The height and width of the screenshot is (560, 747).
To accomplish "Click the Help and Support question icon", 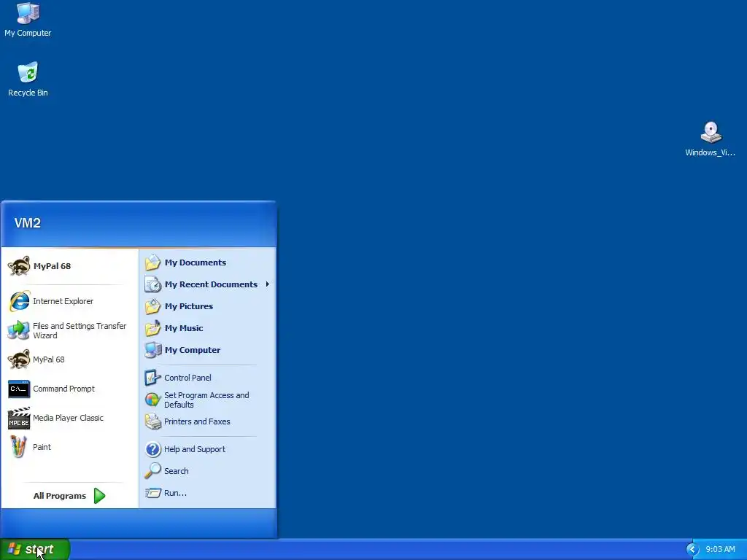I will point(153,449).
